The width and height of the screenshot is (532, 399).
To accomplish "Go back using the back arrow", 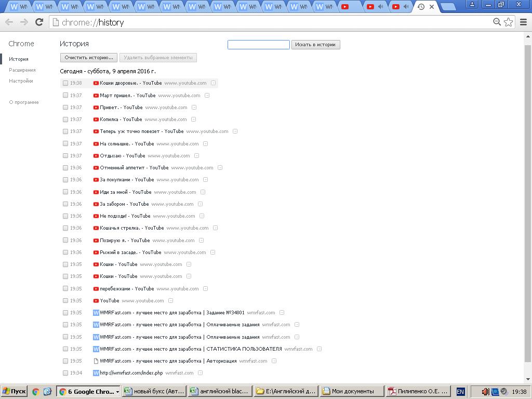I will tap(9, 22).
